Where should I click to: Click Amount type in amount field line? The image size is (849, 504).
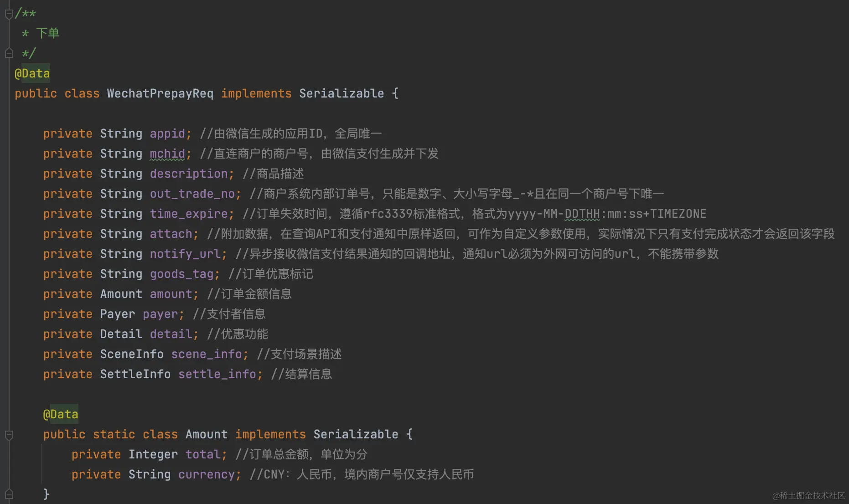(x=121, y=294)
